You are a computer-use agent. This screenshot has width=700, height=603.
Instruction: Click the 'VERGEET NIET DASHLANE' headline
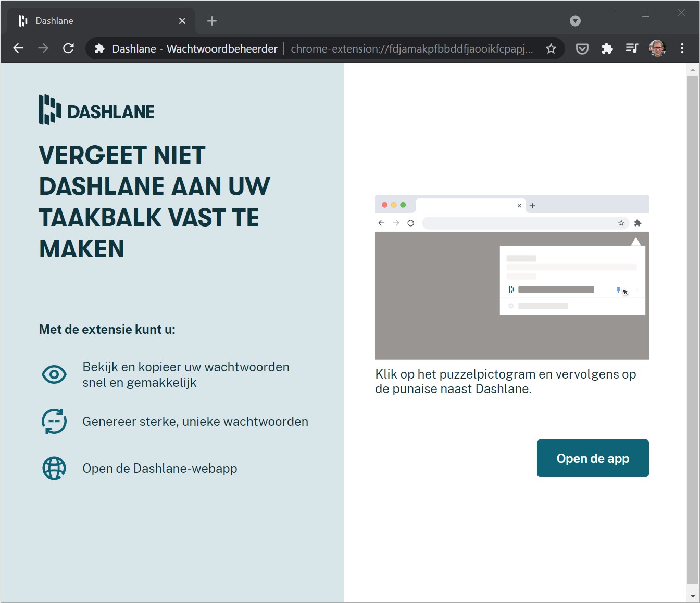[155, 202]
